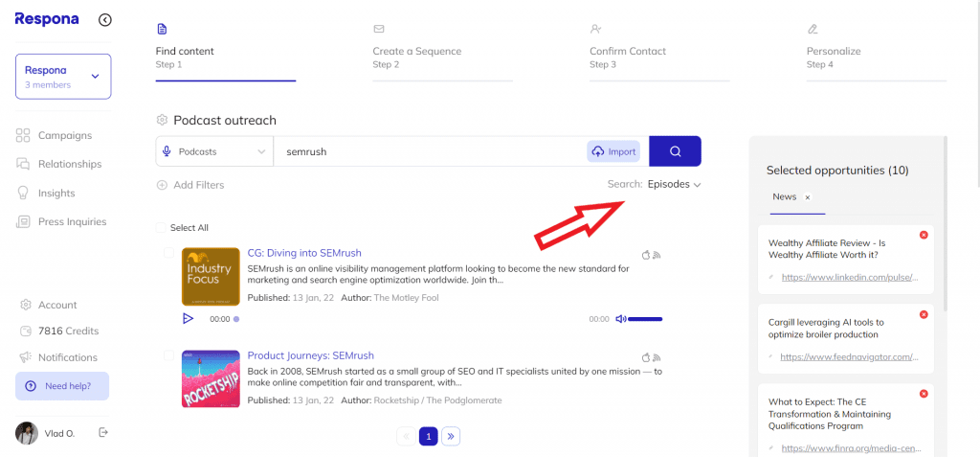The height and width of the screenshot is (457, 980).
Task: Adjust the volume slider bar
Action: [645, 319]
